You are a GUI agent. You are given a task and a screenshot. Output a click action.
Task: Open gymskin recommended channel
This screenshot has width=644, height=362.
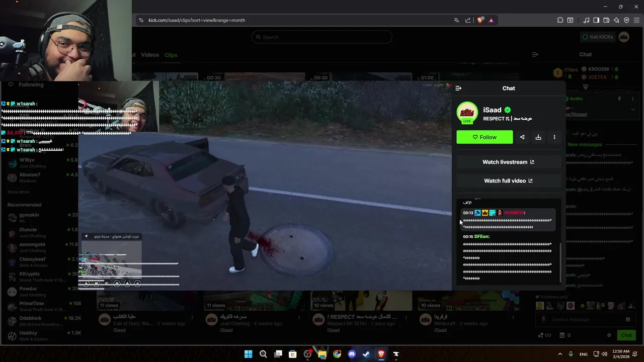pos(42,218)
